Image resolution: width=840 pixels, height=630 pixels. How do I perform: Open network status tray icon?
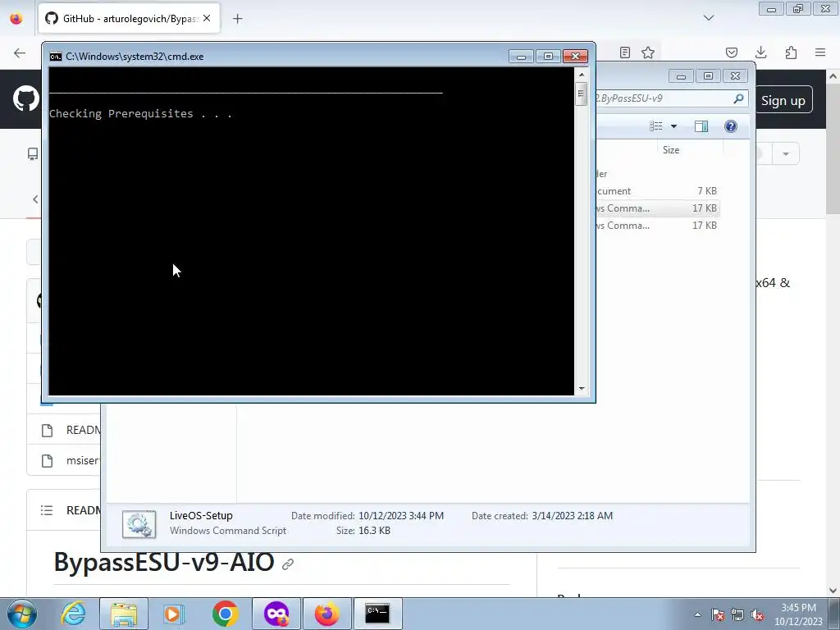737,614
